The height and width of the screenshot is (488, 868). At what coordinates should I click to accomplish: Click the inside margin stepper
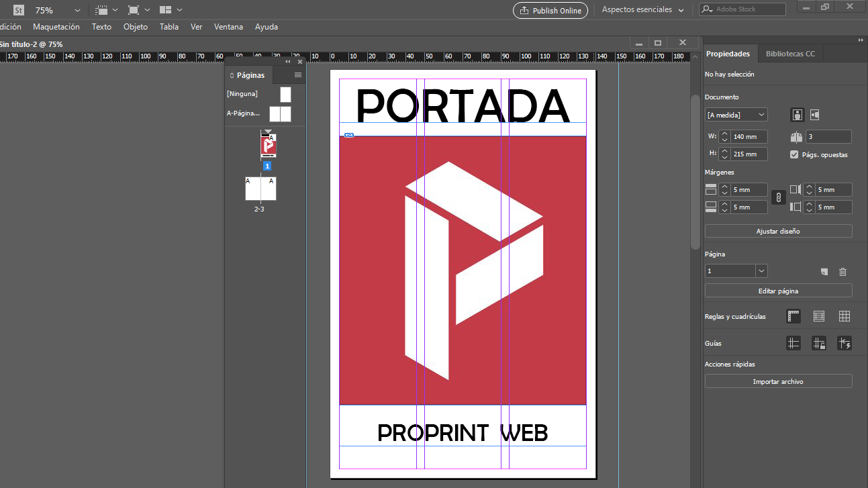(x=809, y=189)
